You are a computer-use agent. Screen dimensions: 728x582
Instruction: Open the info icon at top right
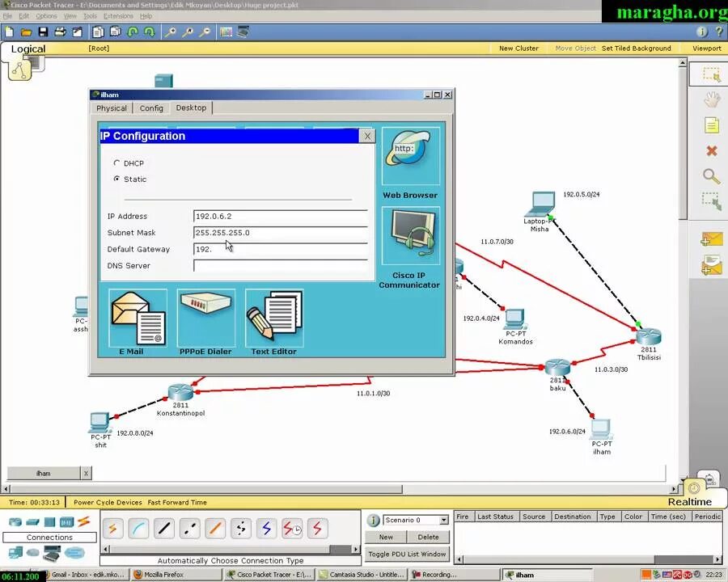(702, 32)
